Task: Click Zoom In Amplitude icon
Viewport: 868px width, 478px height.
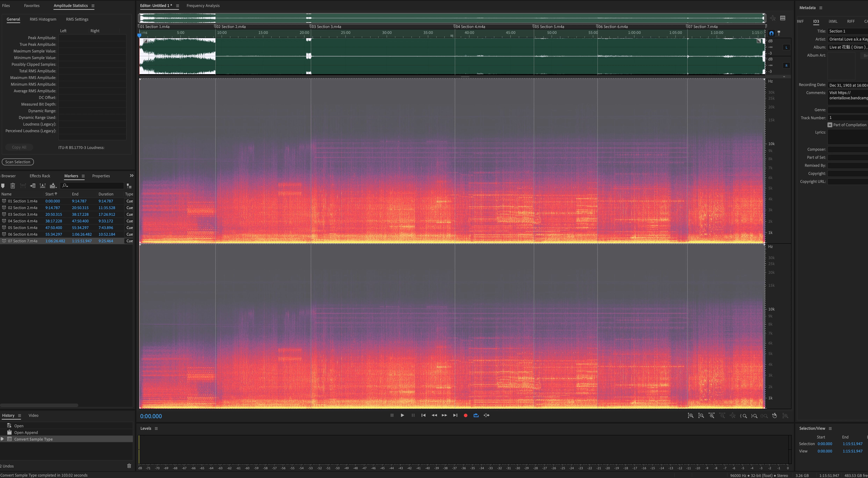Action: click(690, 416)
